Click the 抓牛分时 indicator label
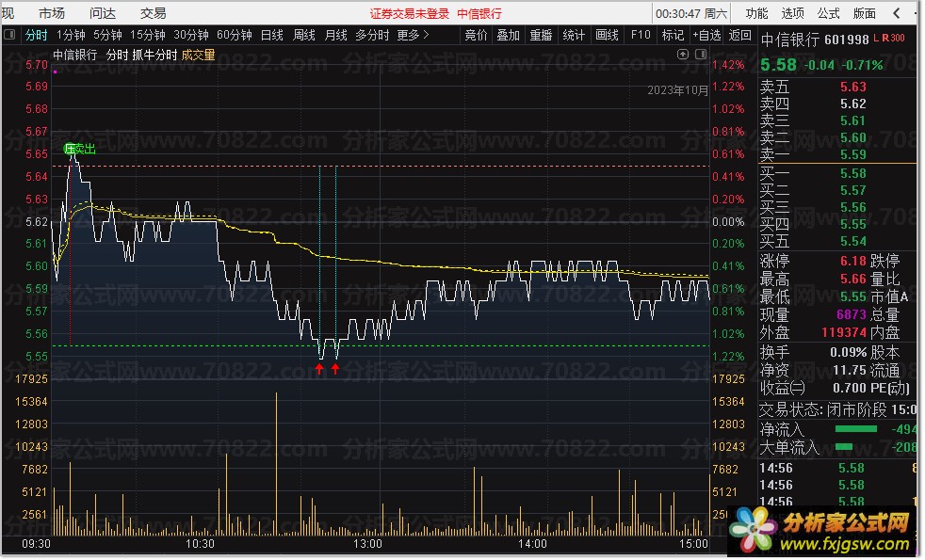The width and height of the screenshot is (925, 560). [154, 55]
